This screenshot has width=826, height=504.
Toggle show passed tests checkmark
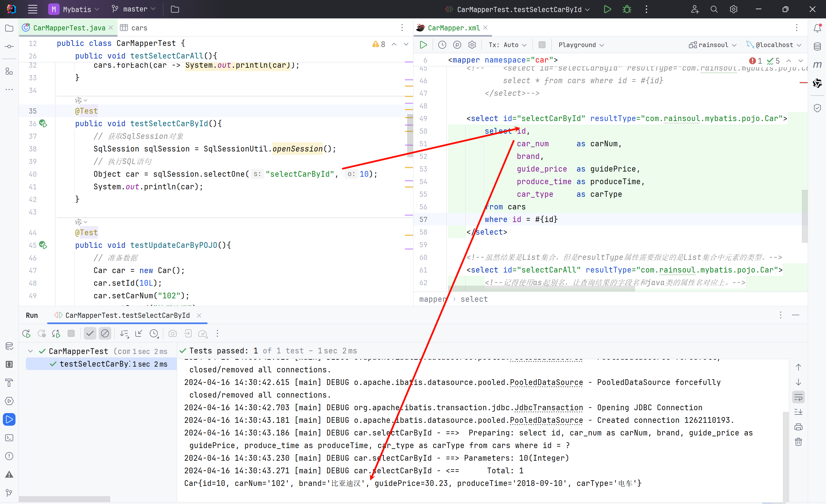[x=90, y=333]
